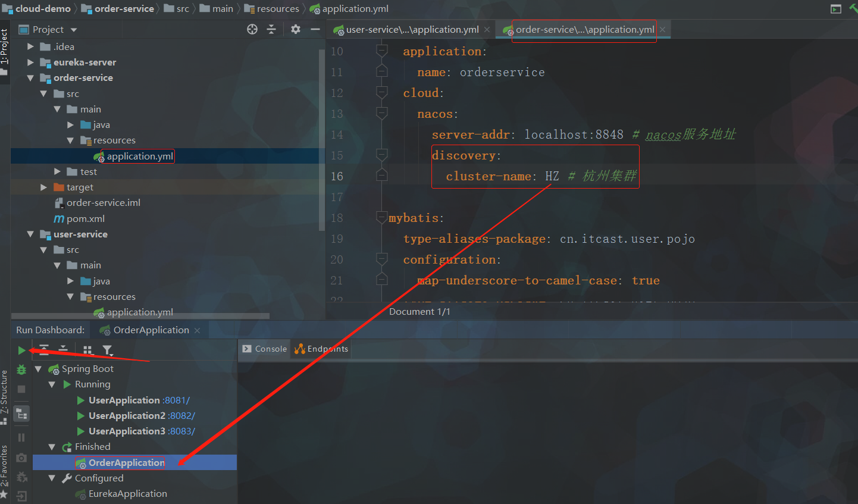Click the green Run button in Run Dashboard
The image size is (858, 504).
click(21, 350)
